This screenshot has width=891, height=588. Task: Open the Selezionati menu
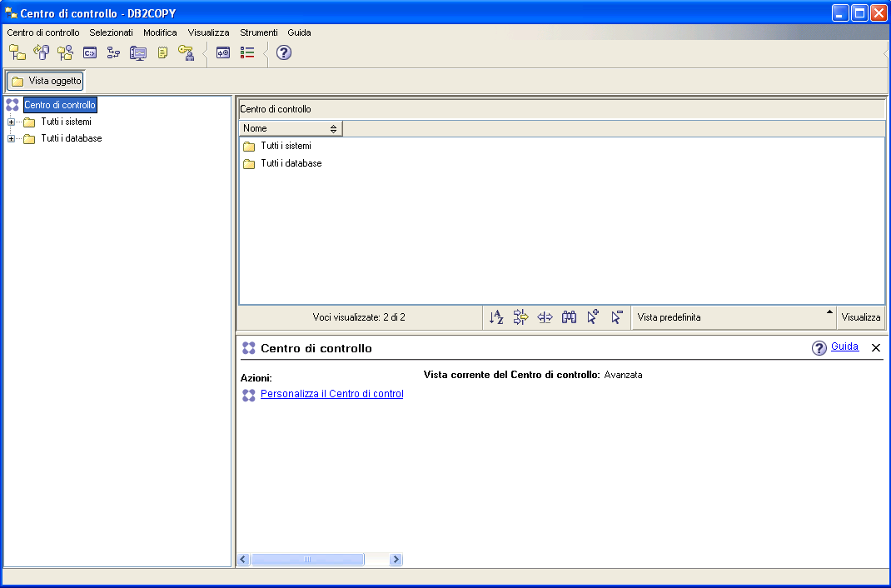112,32
